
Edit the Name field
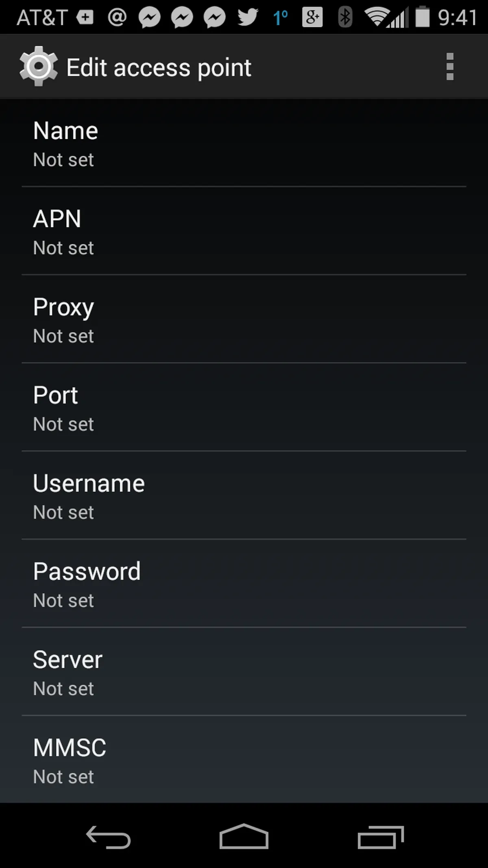click(244, 144)
